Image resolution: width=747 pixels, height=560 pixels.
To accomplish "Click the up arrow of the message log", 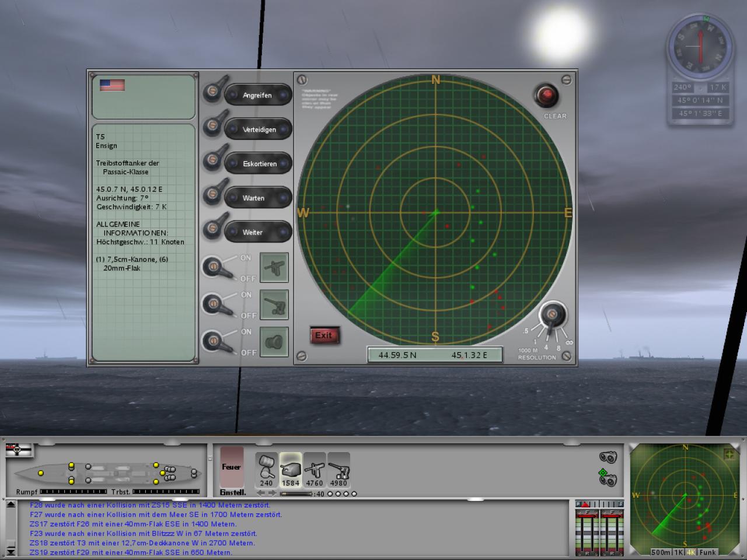I will (x=11, y=505).
